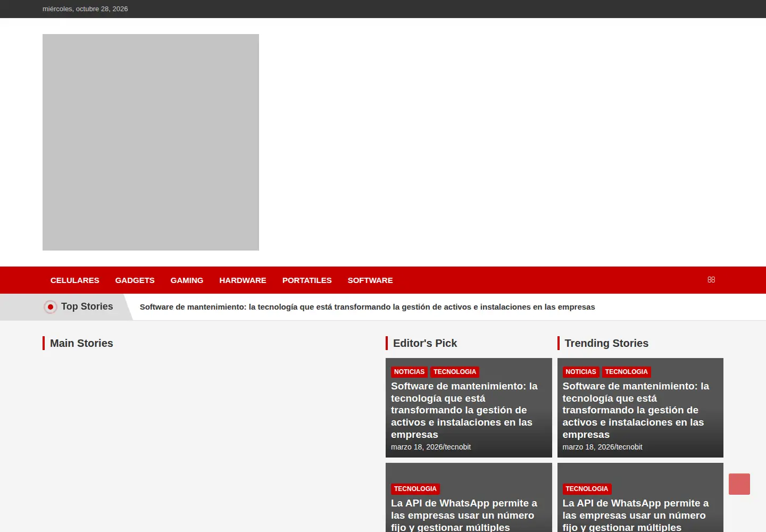Select the PORTATILES menu item
The image size is (766, 532).
[x=307, y=280]
